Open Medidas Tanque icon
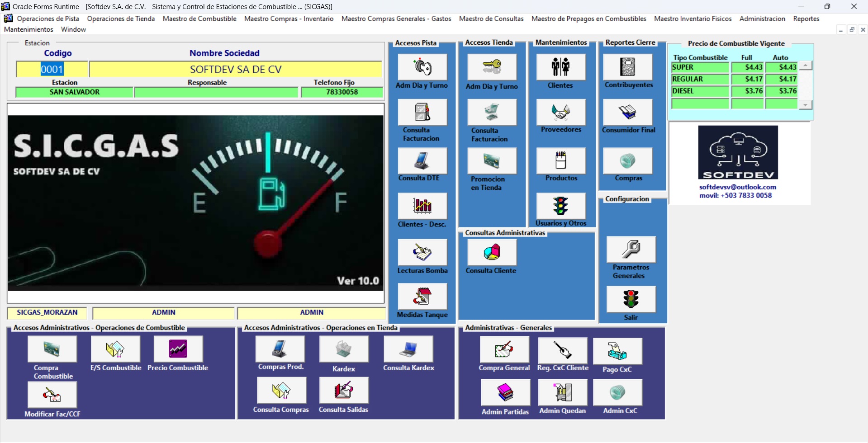Viewport: 868px width, 443px height. (422, 297)
